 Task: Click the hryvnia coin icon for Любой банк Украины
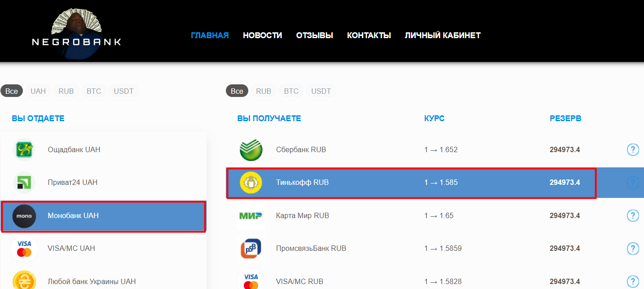point(24,280)
